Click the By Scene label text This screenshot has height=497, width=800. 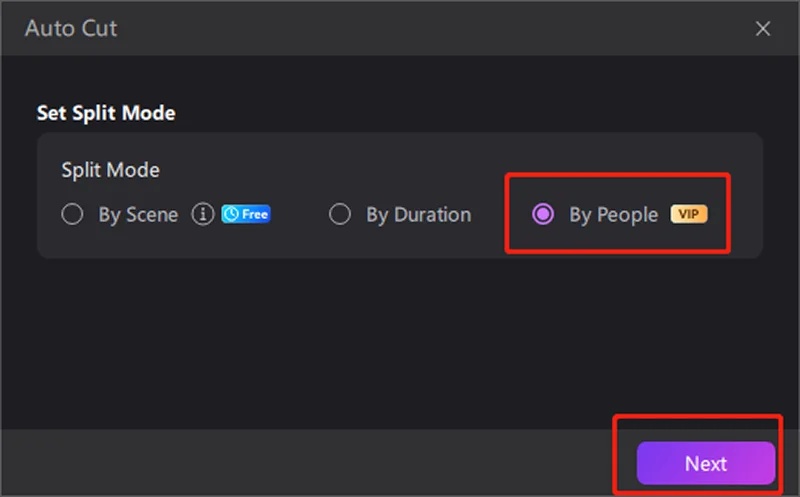[x=138, y=215]
